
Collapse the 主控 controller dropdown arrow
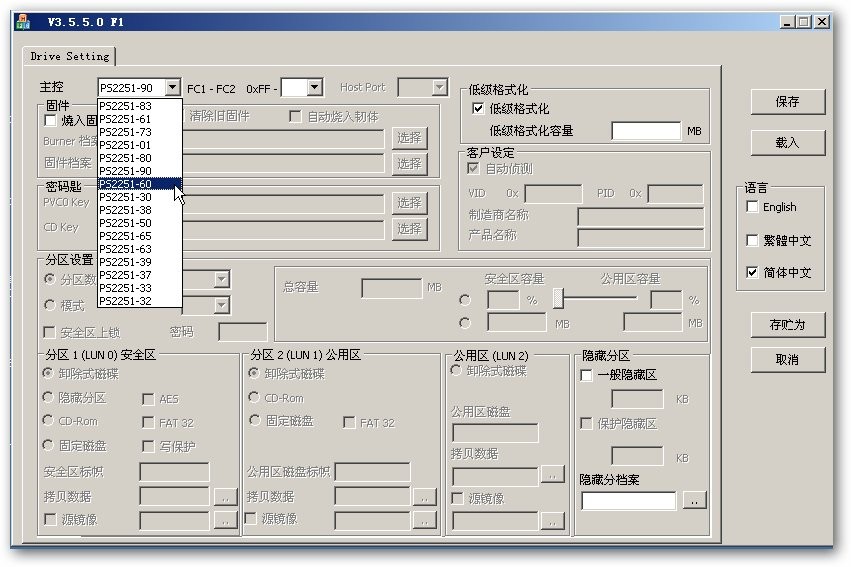pos(173,88)
